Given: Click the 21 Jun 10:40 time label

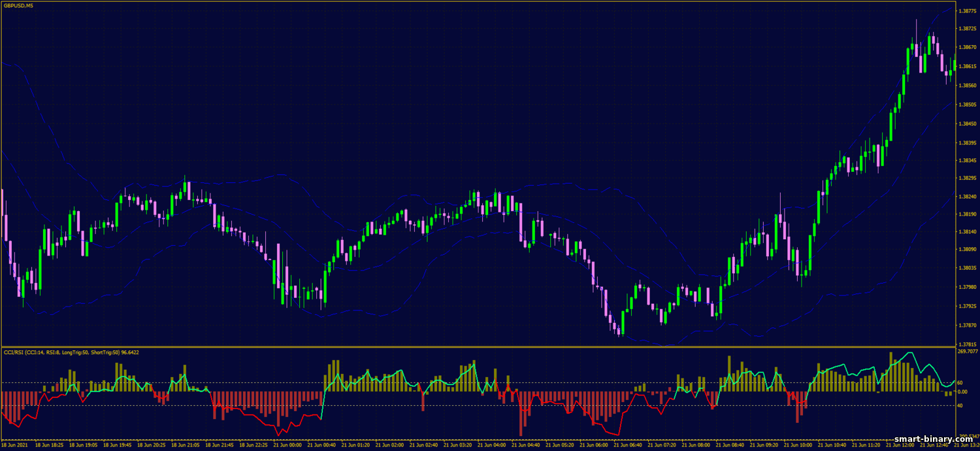Looking at the screenshot, I should point(832,445).
